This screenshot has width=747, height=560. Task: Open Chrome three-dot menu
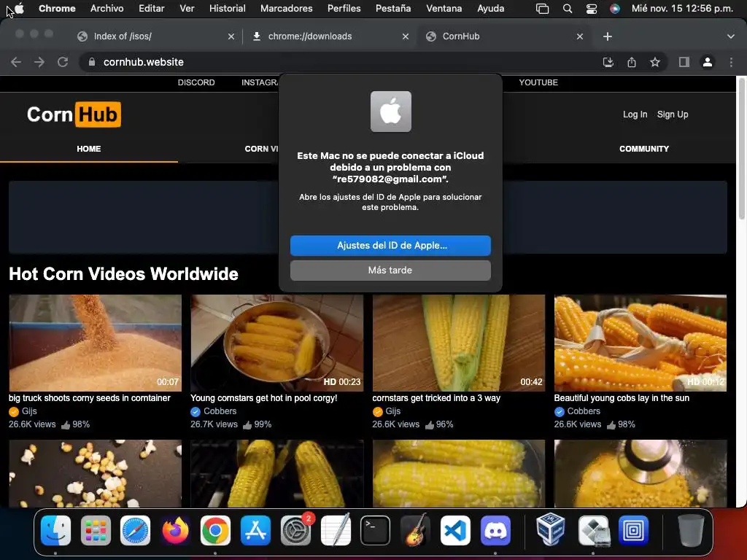[731, 62]
